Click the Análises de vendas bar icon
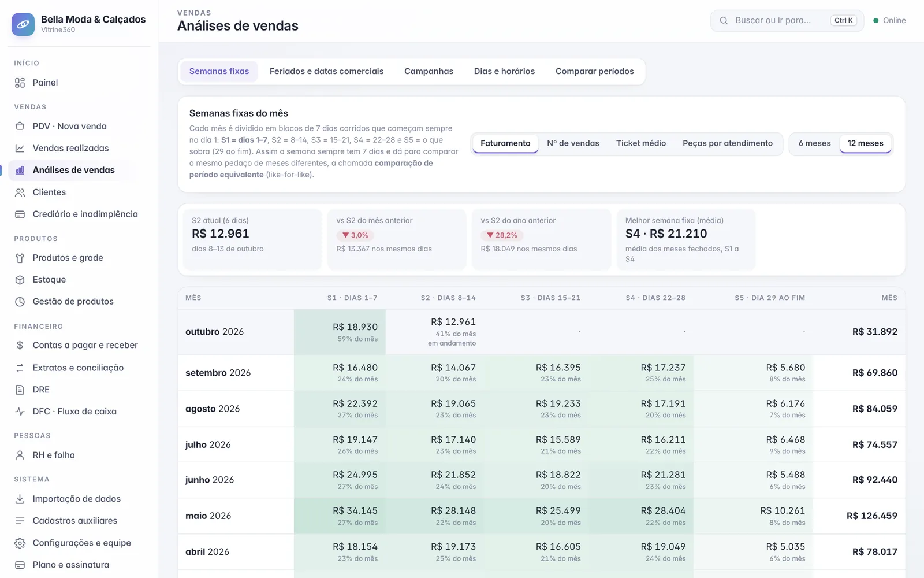This screenshot has width=924, height=578. (x=20, y=170)
